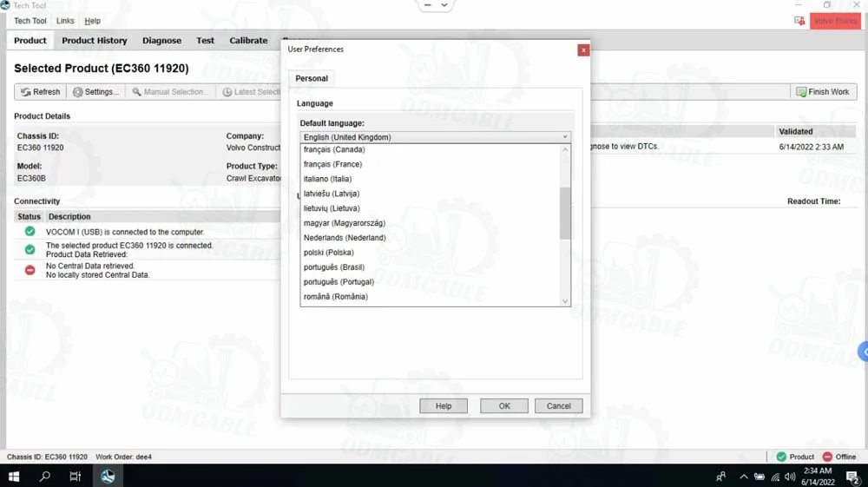Close the User Preferences dialog
The image size is (868, 487).
point(583,50)
